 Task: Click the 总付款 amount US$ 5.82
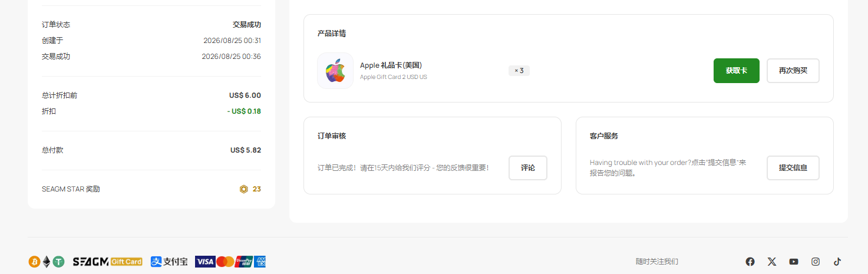coord(246,150)
